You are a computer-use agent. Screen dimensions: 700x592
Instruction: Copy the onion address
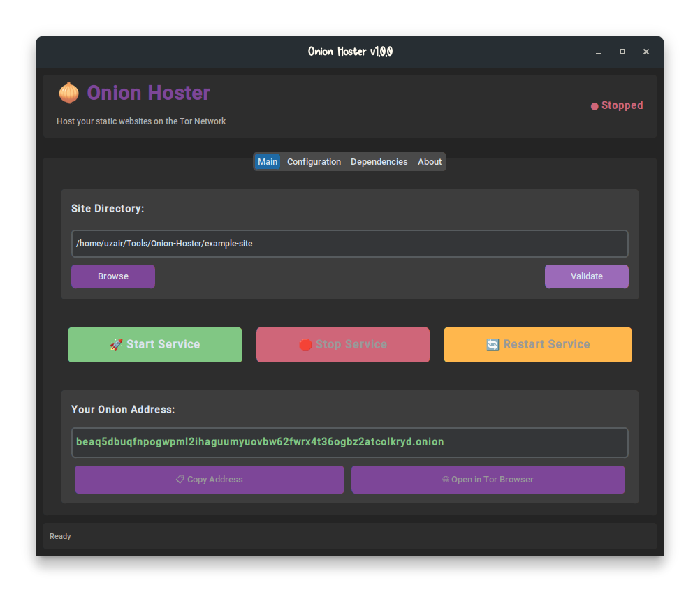click(210, 479)
